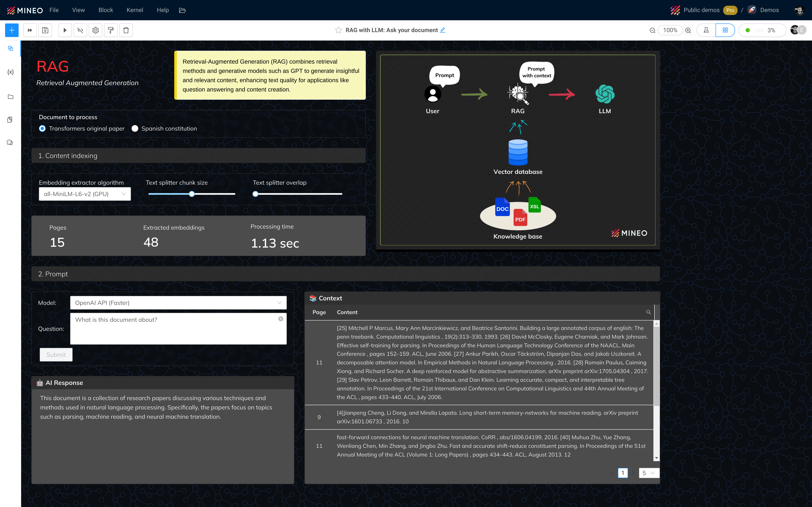Click the pencil icon to edit title
This screenshot has height=507, width=812.
click(443, 30)
